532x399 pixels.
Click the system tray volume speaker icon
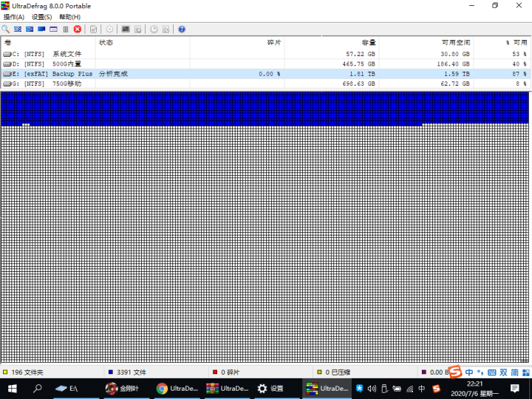tap(372, 389)
